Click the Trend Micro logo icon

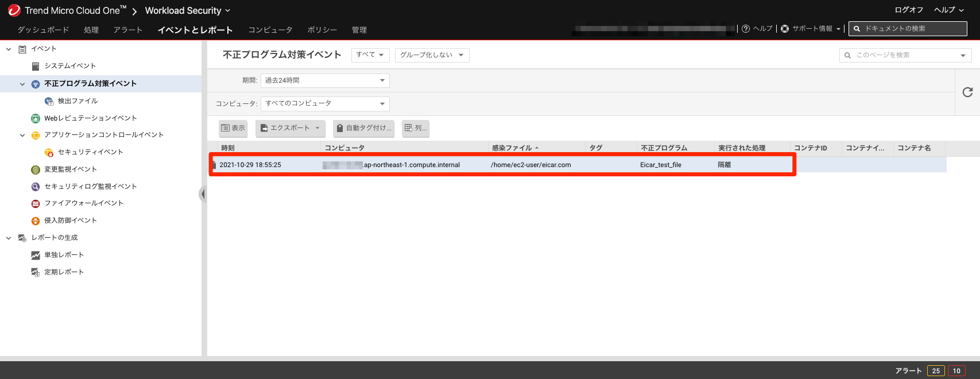[x=14, y=10]
